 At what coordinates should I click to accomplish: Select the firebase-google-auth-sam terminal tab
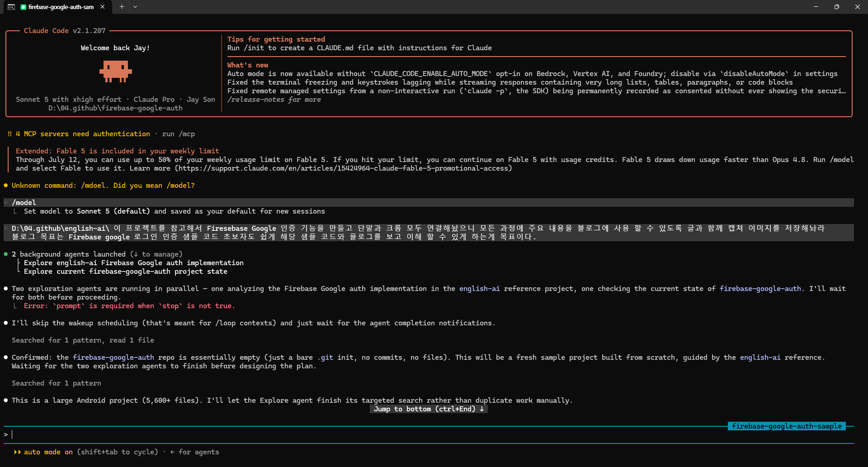click(57, 7)
